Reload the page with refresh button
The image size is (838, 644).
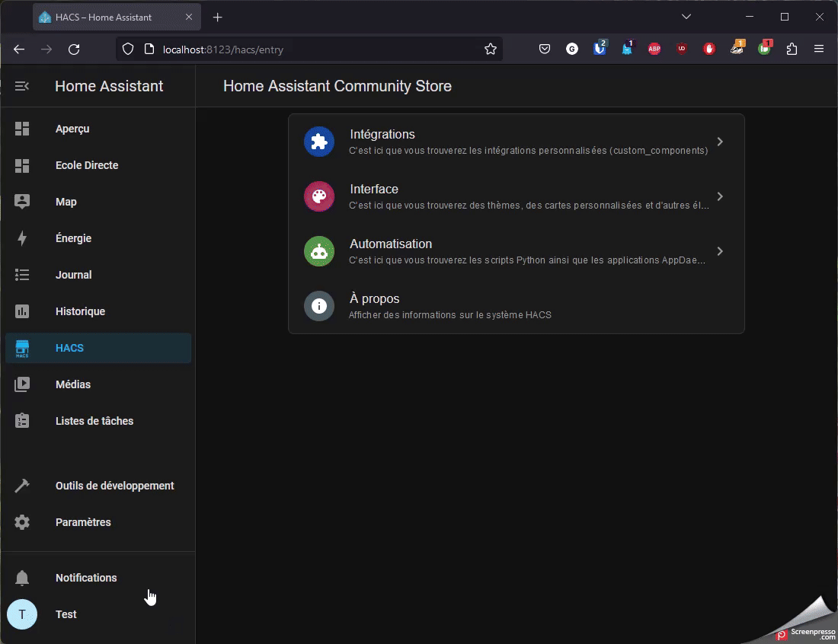tap(74, 49)
